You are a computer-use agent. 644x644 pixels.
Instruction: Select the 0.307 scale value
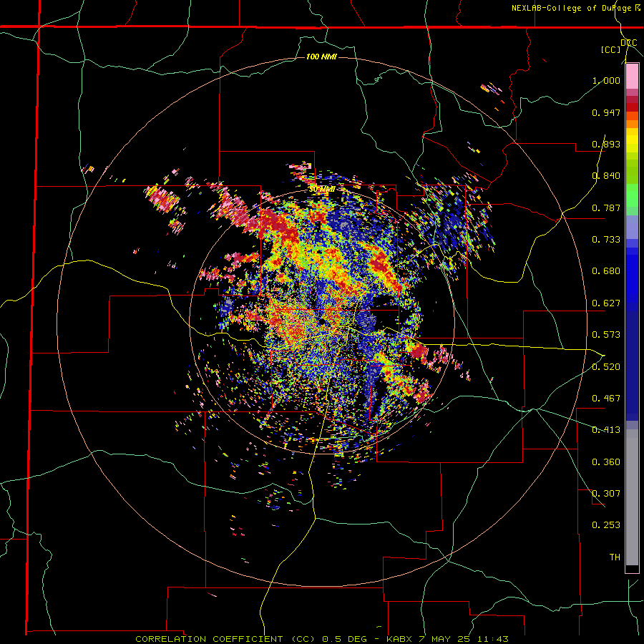606,494
